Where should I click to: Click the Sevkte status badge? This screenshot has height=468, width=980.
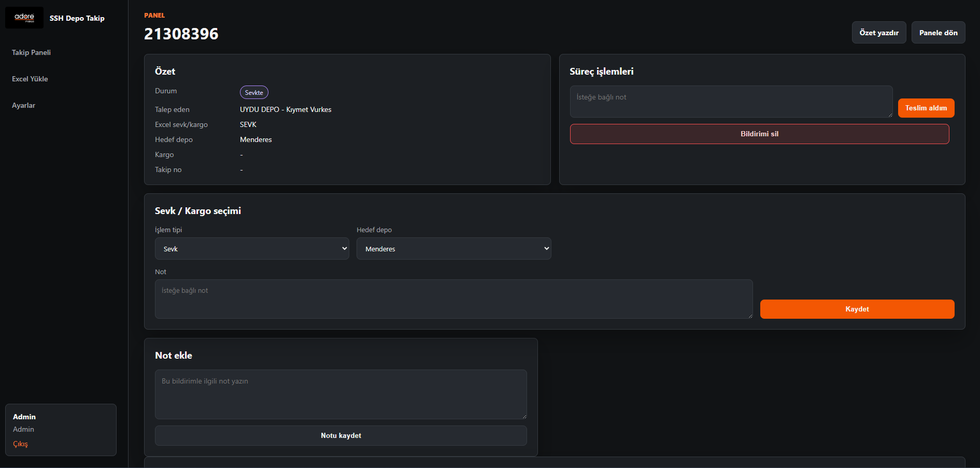[254, 92]
